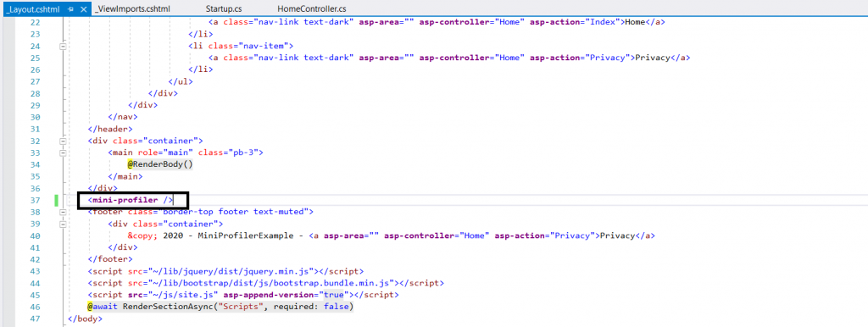Click class="pb-3" on the main tag

coord(228,153)
